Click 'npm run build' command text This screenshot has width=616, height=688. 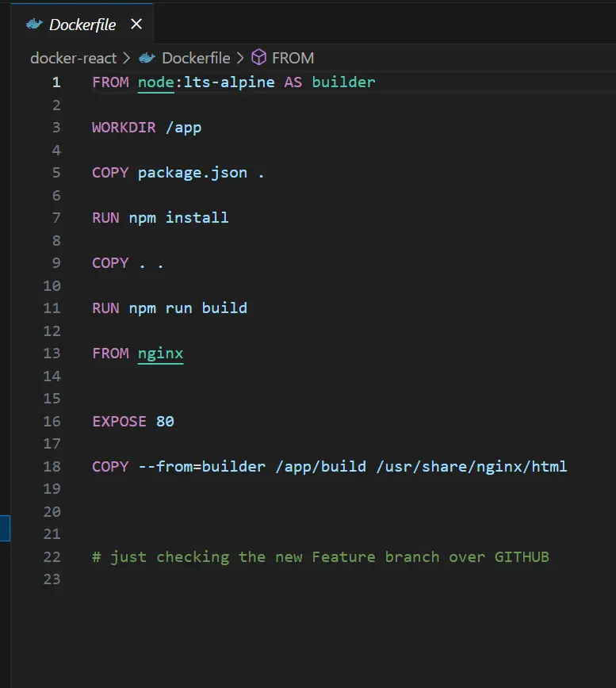click(188, 308)
